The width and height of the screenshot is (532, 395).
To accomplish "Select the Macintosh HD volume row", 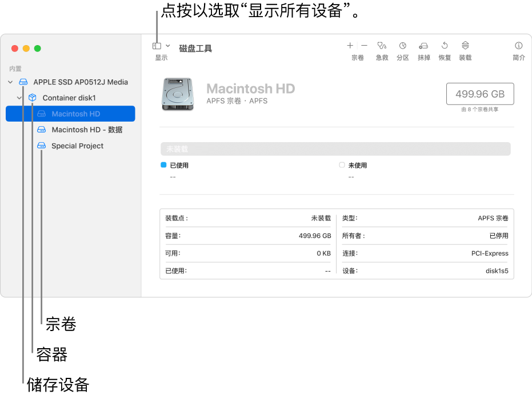I will point(71,114).
